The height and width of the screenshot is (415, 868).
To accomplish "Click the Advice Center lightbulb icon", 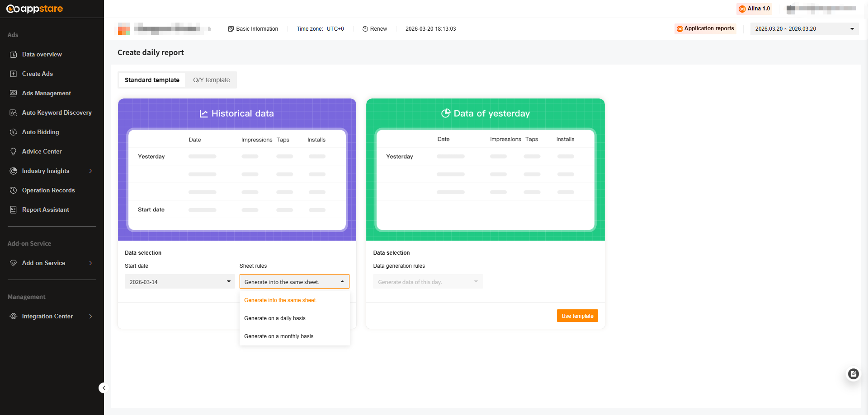I will [14, 151].
